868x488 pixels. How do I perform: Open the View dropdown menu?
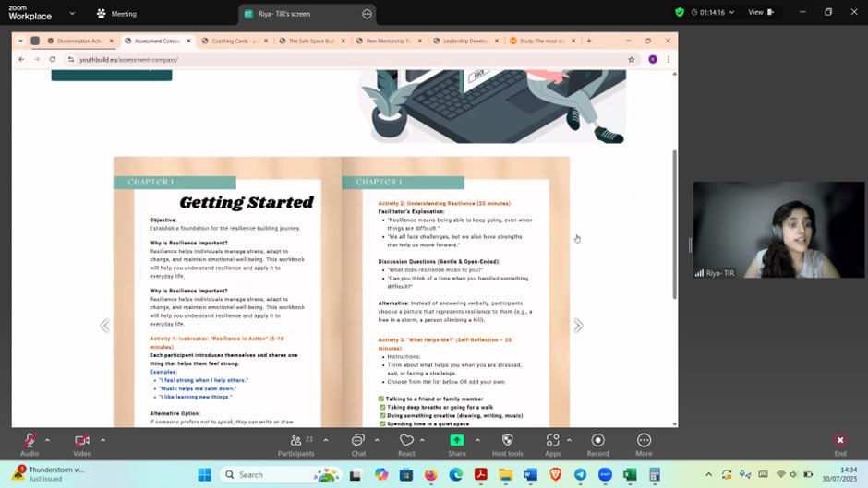(x=760, y=13)
